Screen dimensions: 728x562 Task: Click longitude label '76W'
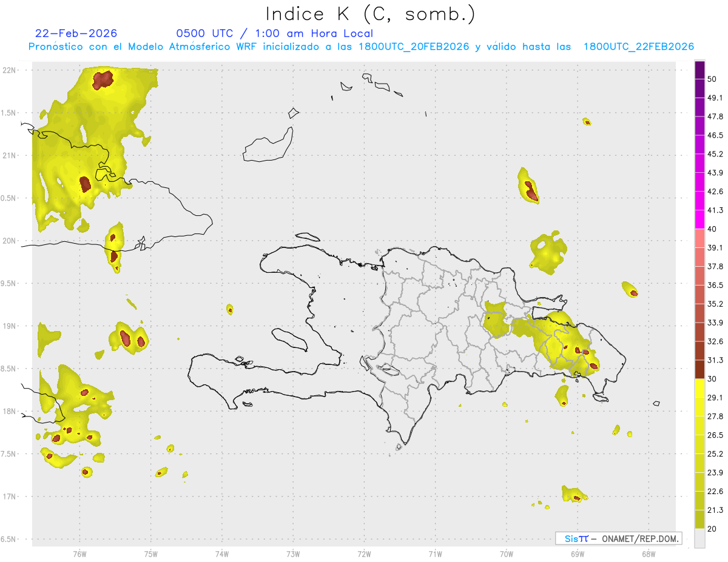79,554
